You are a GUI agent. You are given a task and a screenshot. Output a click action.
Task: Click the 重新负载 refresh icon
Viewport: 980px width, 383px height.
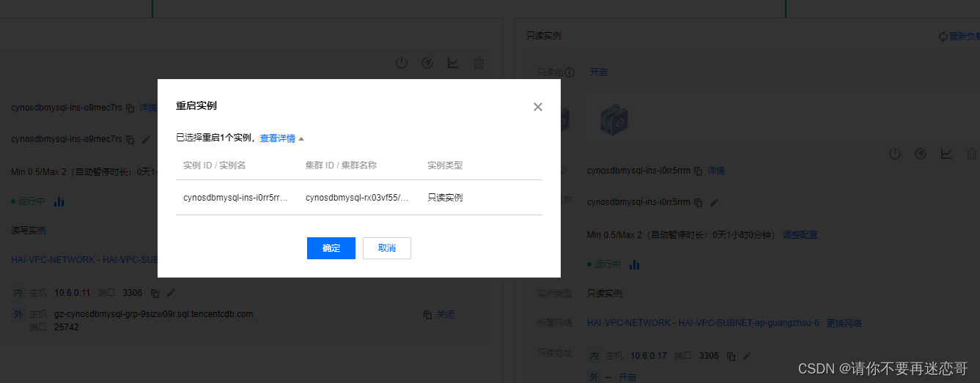[x=943, y=36]
